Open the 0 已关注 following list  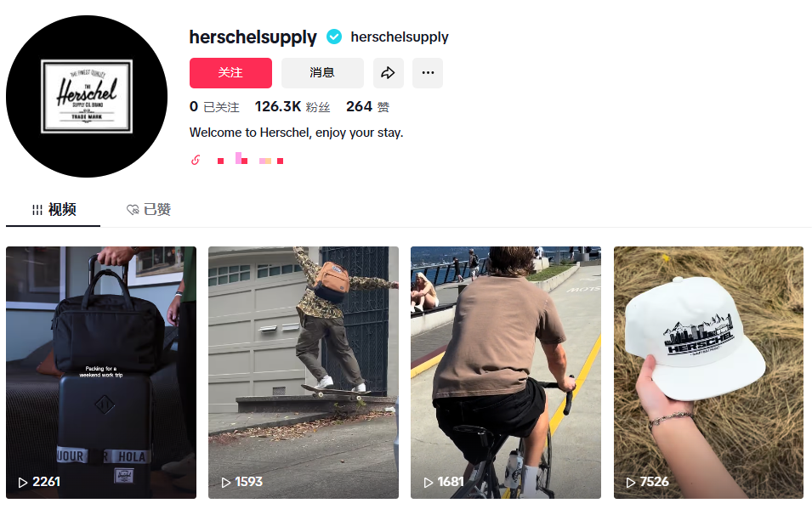click(214, 107)
